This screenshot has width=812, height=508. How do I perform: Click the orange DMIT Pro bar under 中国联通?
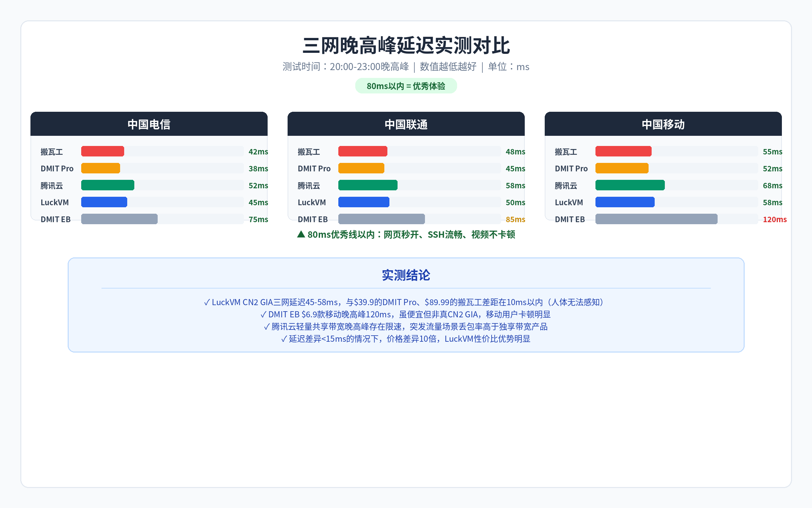pyautogui.click(x=361, y=168)
